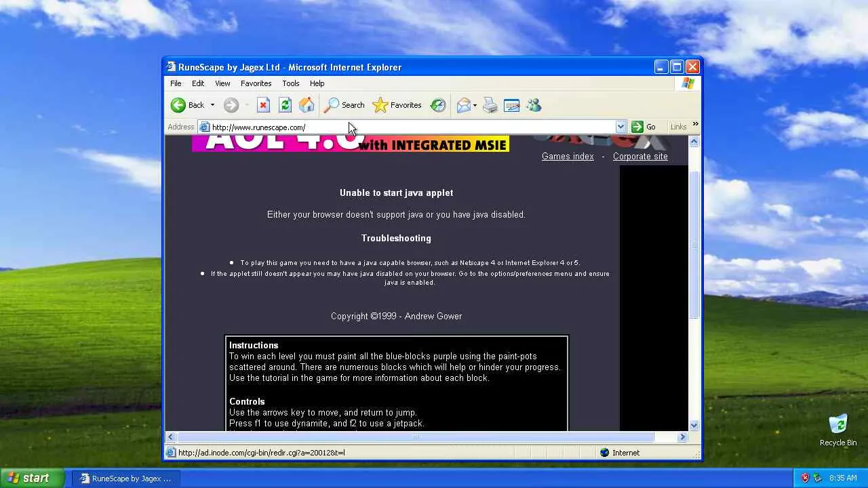
Task: Click the page icon in the address bar
Action: 204,127
